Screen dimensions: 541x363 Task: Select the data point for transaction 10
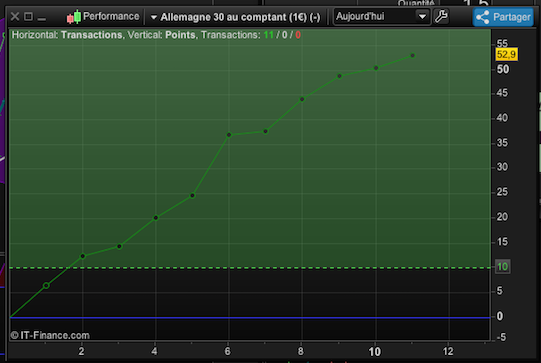click(x=376, y=68)
